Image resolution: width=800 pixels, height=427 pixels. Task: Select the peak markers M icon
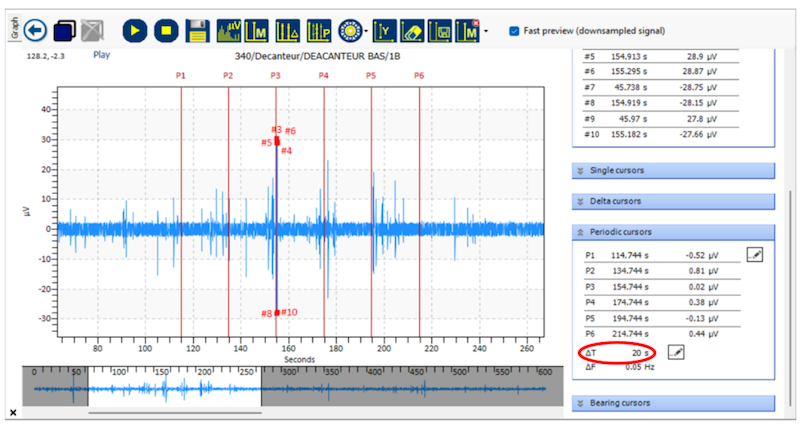258,30
